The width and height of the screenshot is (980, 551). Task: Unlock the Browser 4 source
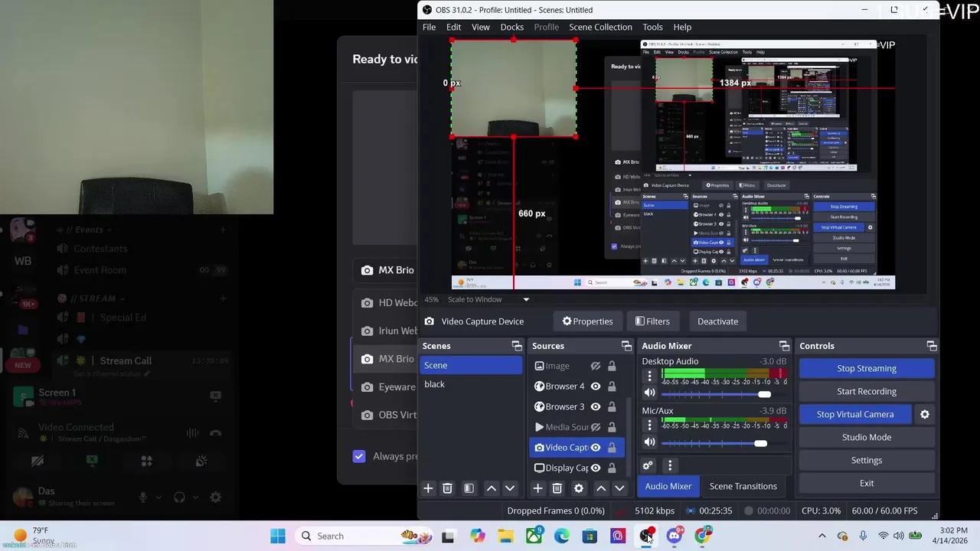tap(612, 386)
